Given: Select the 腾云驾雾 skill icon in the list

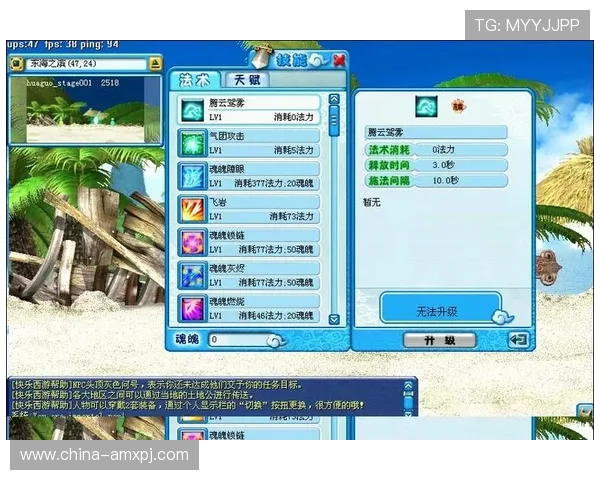Looking at the screenshot, I should pos(192,110).
